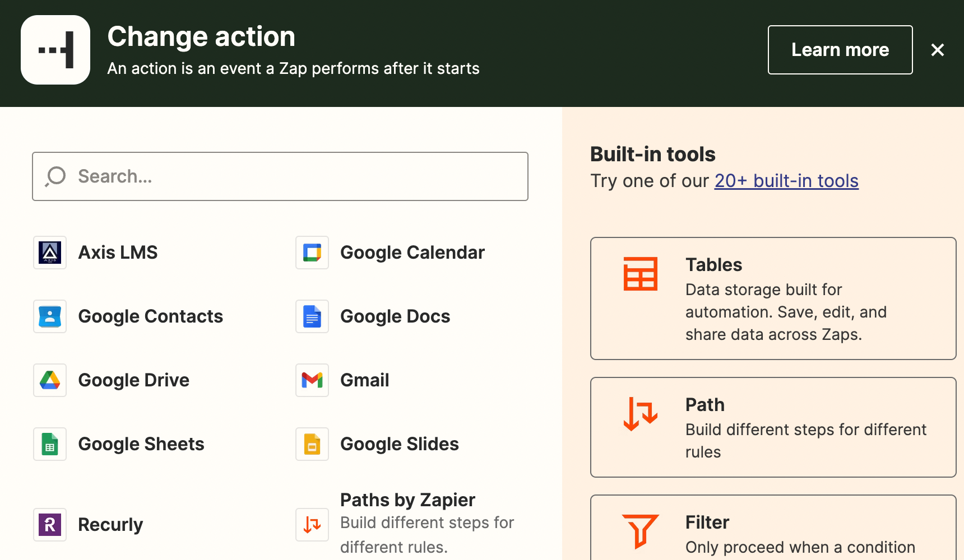Screen dimensions: 964x560
Task: Open the Learn more button
Action: tap(840, 50)
